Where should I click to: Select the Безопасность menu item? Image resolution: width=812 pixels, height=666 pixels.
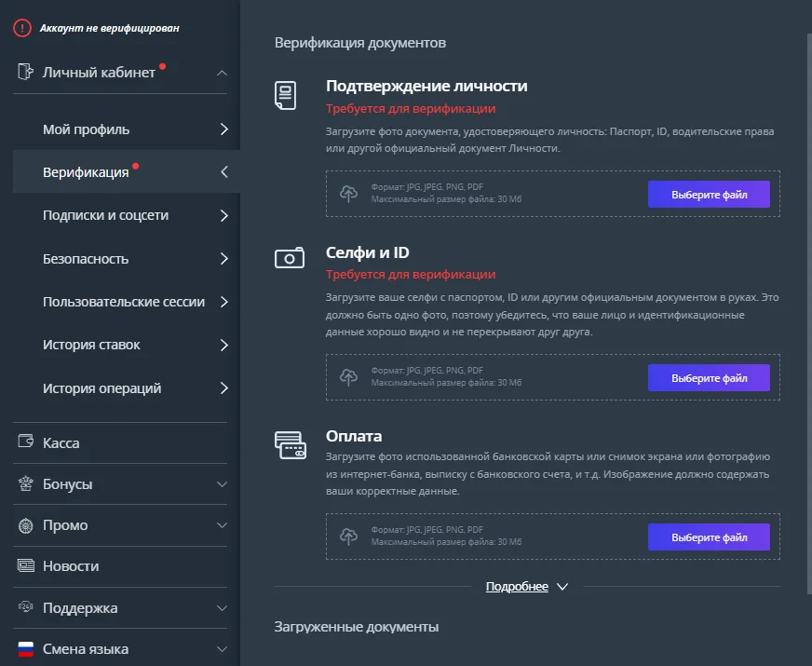127,258
